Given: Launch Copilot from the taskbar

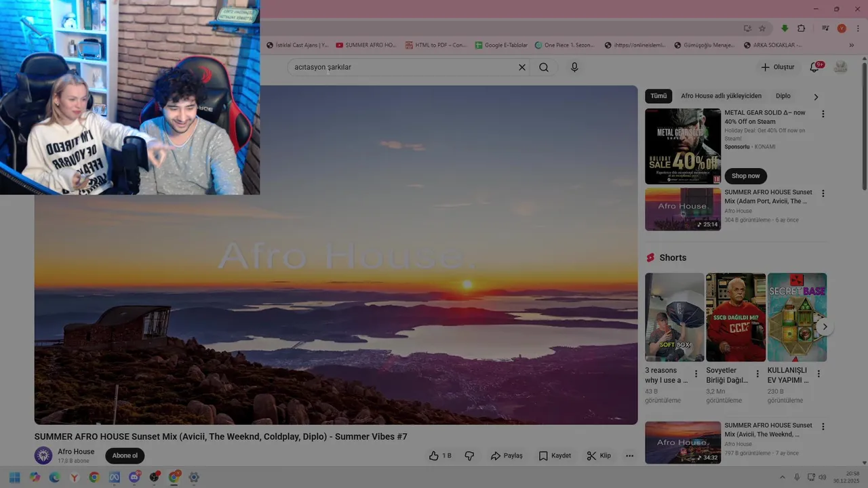Looking at the screenshot, I should coord(35,477).
